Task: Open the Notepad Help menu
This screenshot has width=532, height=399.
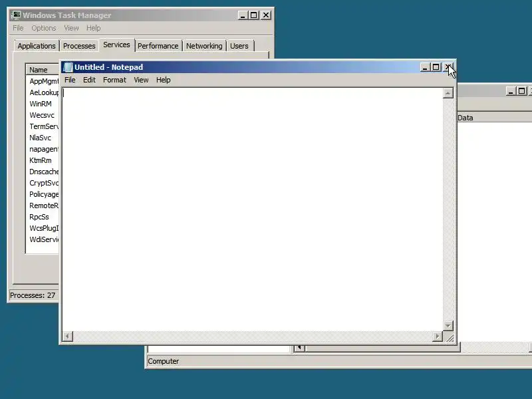Action: (x=163, y=80)
